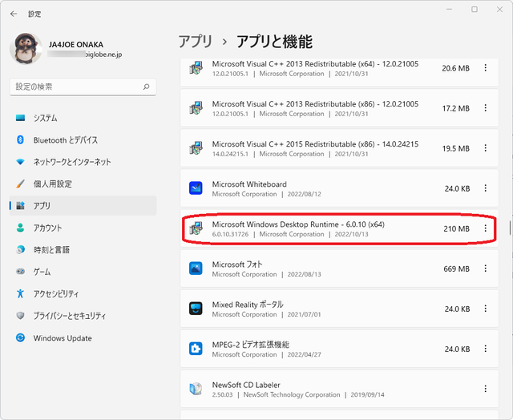
Task: Open 個人用設定 in the sidebar
Action: pos(83,184)
